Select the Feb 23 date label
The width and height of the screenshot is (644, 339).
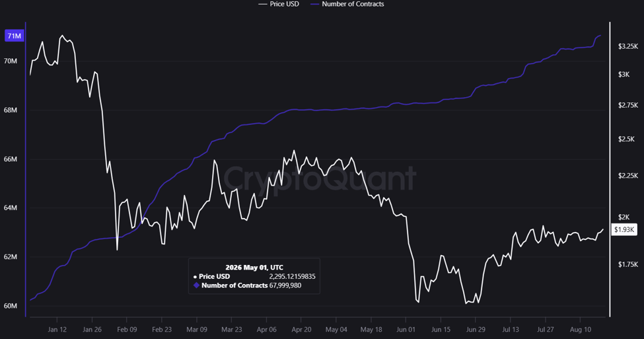(162, 330)
